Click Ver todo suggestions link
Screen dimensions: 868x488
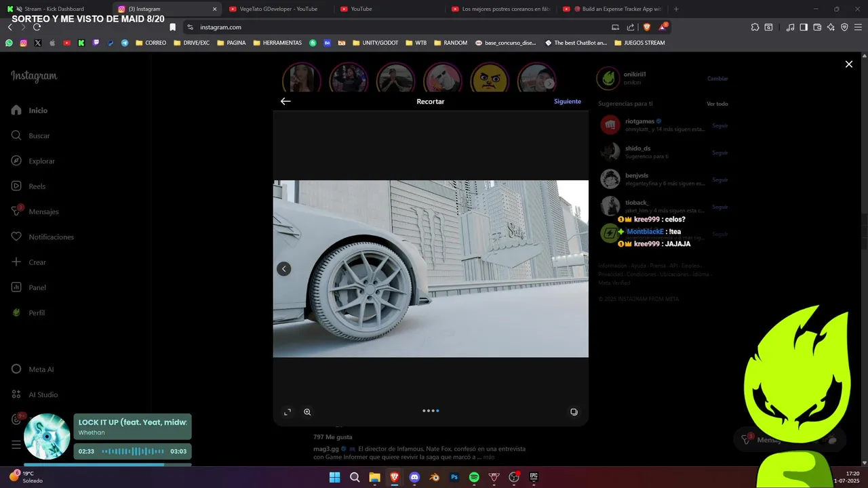717,104
